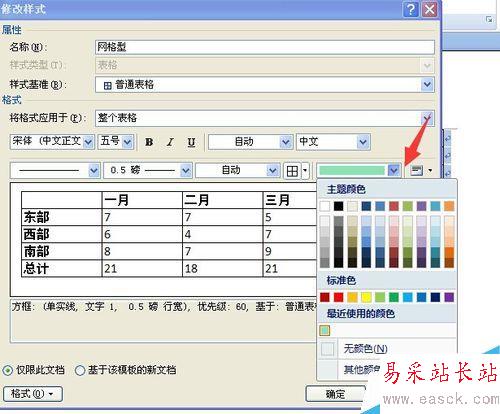Toggle Underline formatting button
This screenshot has width=500, height=414.
tap(191, 142)
